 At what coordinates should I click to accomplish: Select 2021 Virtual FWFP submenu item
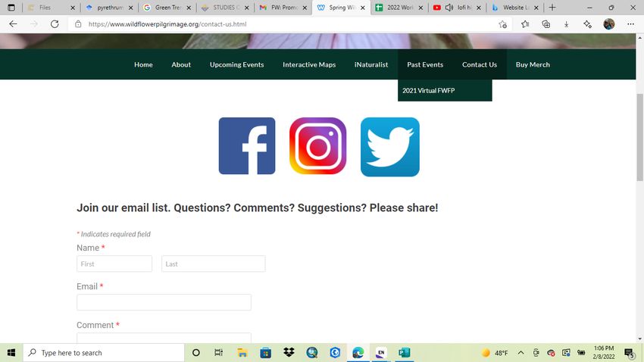(x=445, y=90)
